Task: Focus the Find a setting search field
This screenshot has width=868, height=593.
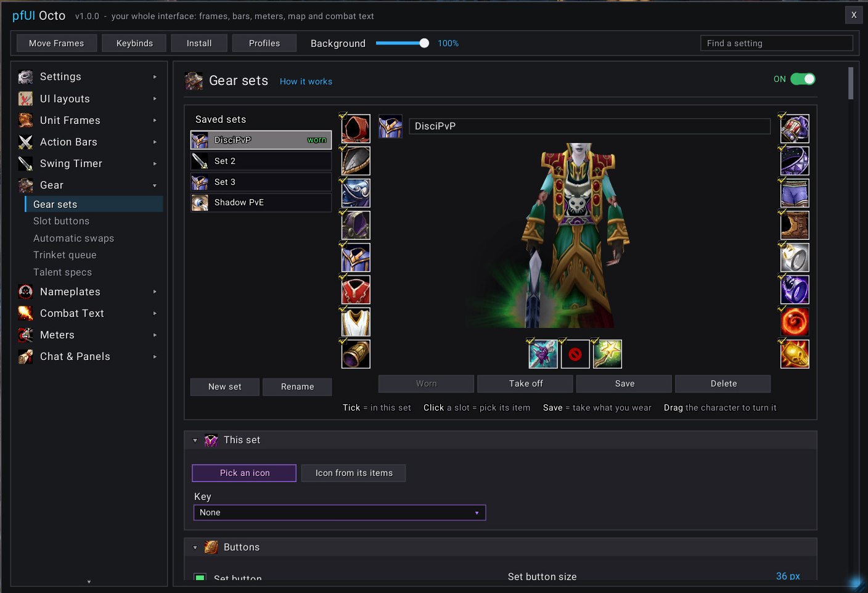Action: tap(777, 43)
